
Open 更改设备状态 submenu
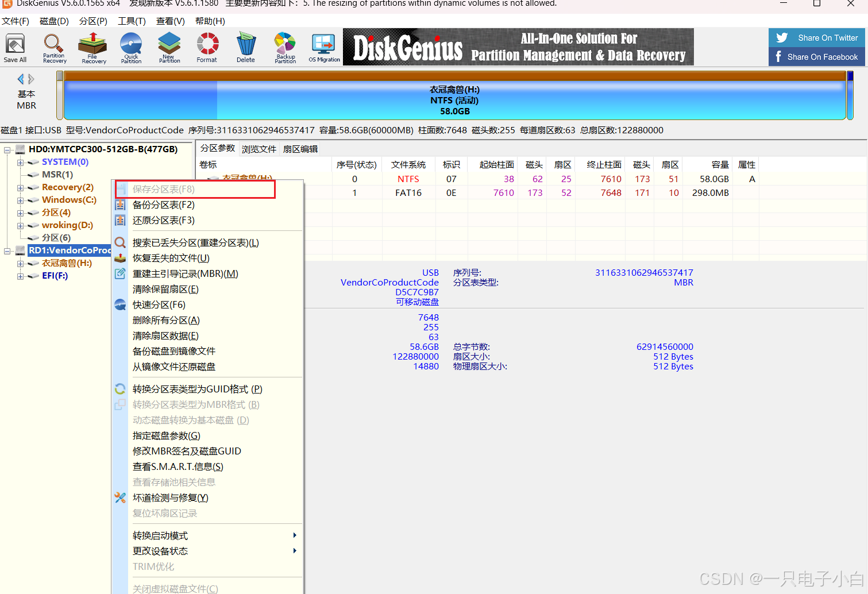pos(207,551)
